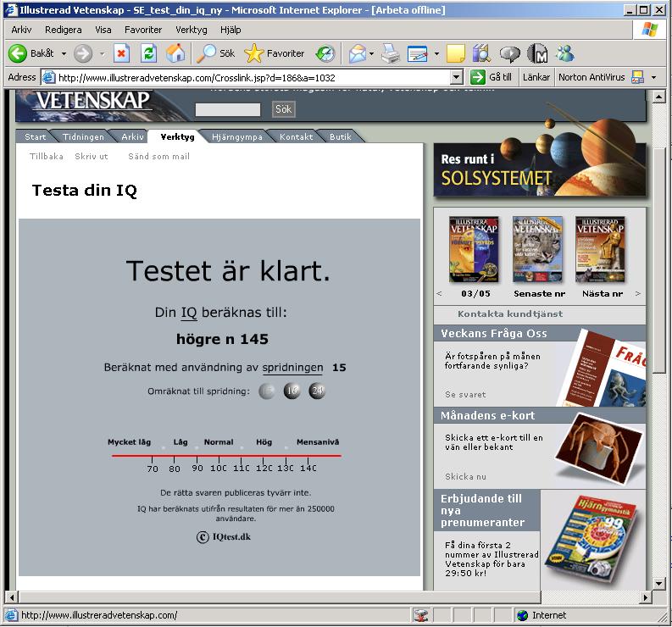The image size is (672, 627).
Task: Click the horizontal scrollbar right arrow
Action: 645,597
